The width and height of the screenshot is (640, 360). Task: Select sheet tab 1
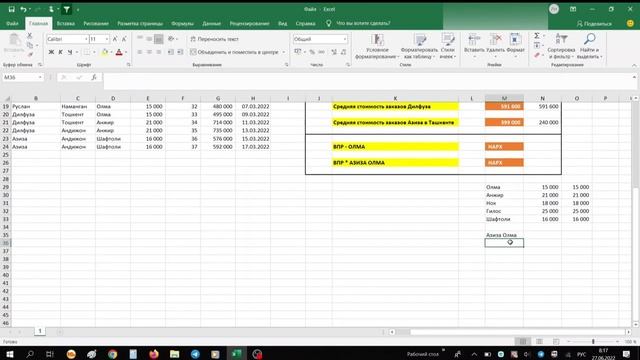click(40, 331)
